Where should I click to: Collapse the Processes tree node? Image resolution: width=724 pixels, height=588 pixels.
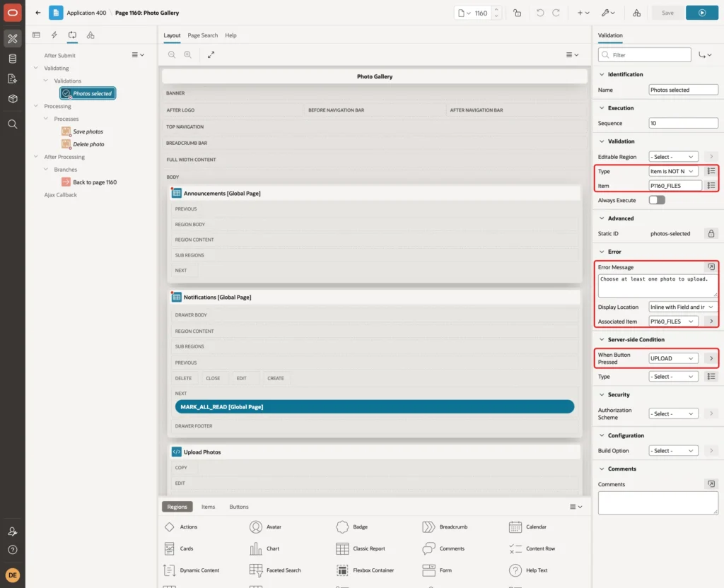pos(46,119)
